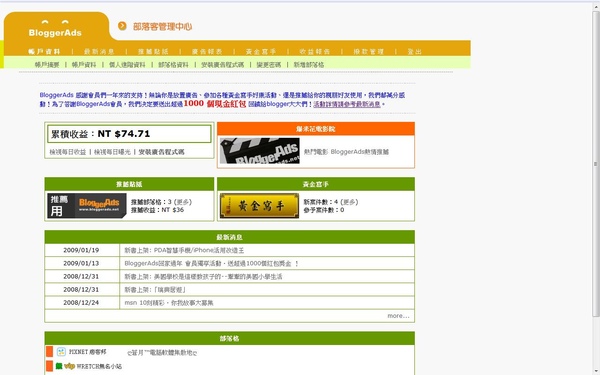
Task: Follow the underlined 活動詳情 link in the announcement
Action: (347, 104)
